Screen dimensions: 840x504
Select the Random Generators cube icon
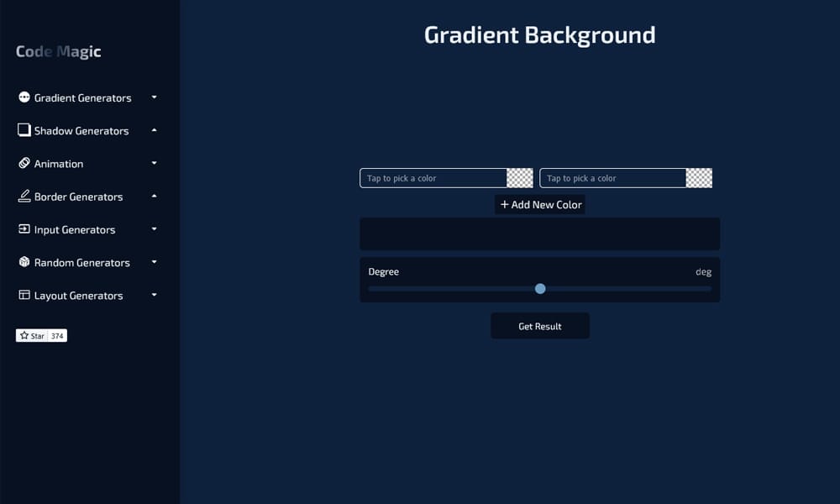[25, 262]
